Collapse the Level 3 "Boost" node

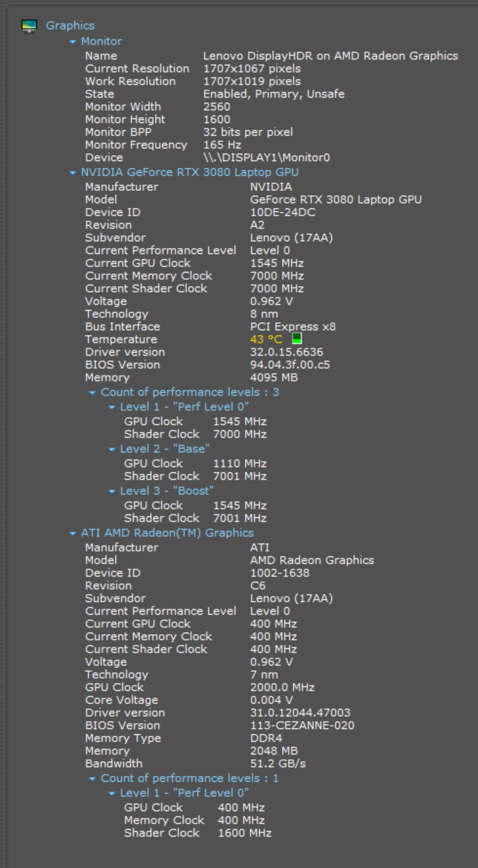point(113,491)
